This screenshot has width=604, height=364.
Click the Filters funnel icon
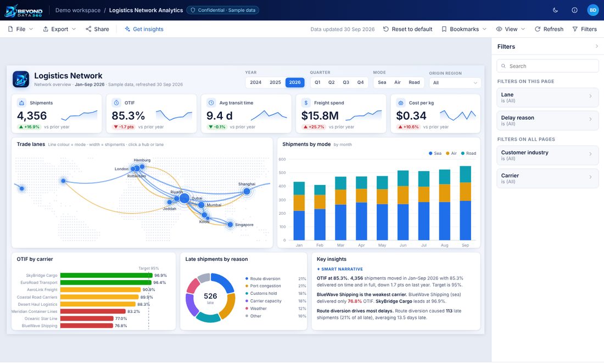[x=575, y=29]
